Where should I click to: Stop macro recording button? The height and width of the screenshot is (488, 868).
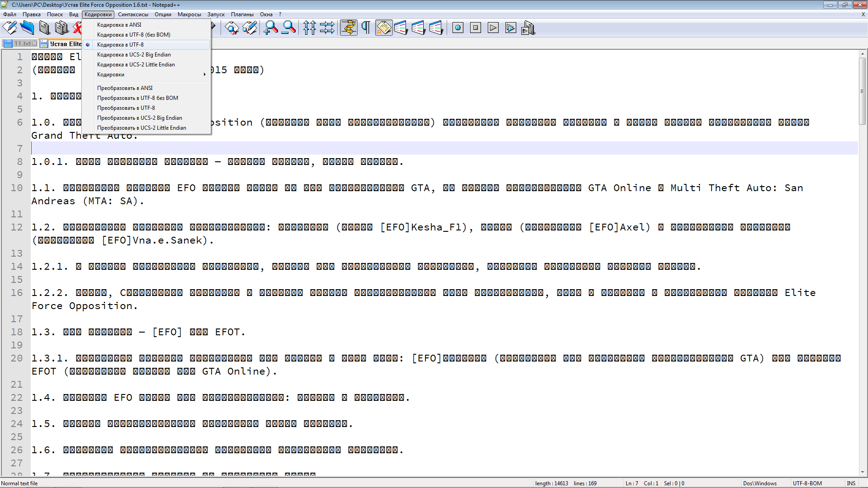(476, 28)
